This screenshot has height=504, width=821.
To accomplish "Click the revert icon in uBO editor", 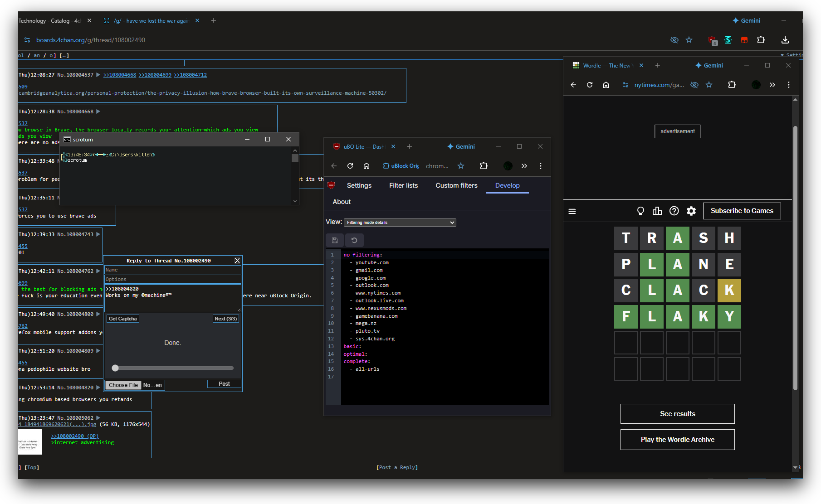I will tap(354, 240).
